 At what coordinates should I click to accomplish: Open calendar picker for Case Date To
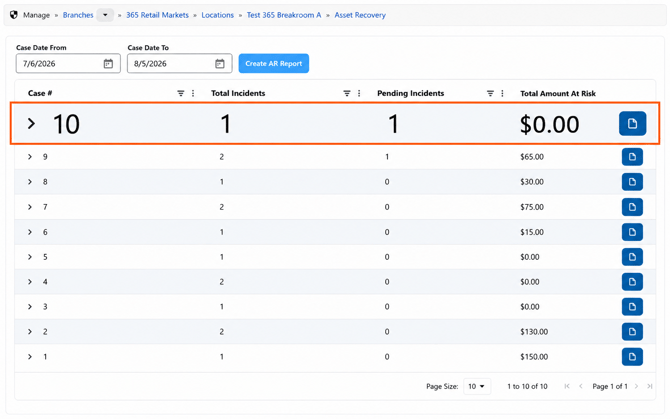point(220,64)
